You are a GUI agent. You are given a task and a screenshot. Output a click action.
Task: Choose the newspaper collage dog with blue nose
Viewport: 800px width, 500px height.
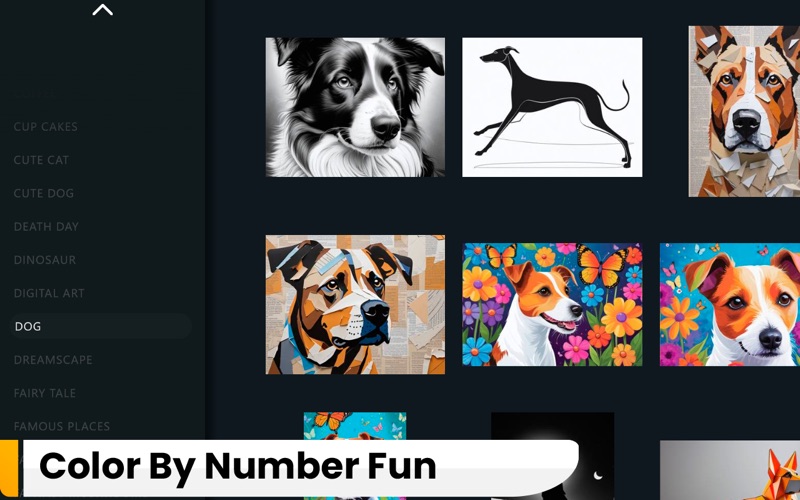(x=355, y=305)
